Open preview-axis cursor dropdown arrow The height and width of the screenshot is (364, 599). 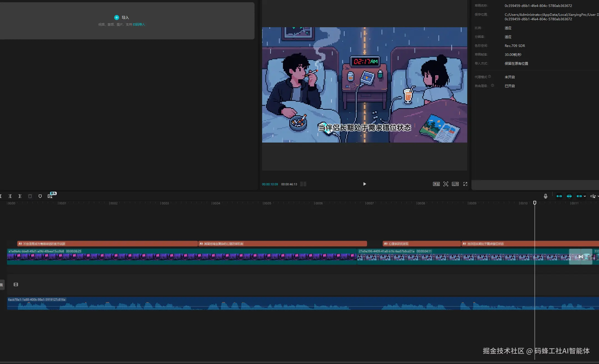pyautogui.click(x=598, y=196)
